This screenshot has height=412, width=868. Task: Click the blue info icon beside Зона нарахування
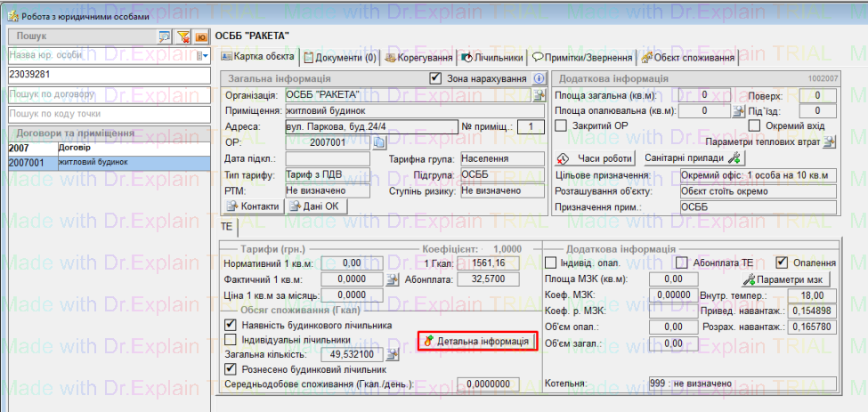point(539,78)
